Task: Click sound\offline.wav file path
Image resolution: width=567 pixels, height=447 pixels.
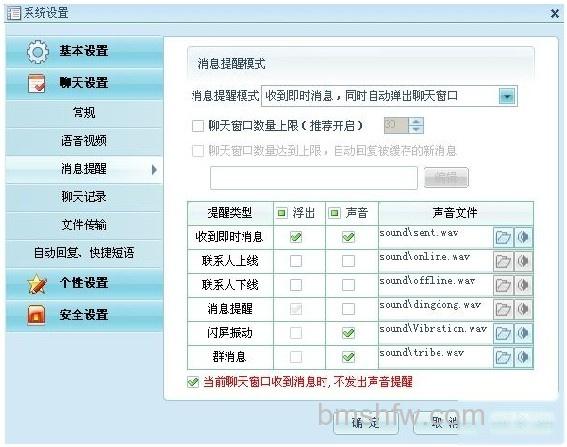Action: (427, 281)
